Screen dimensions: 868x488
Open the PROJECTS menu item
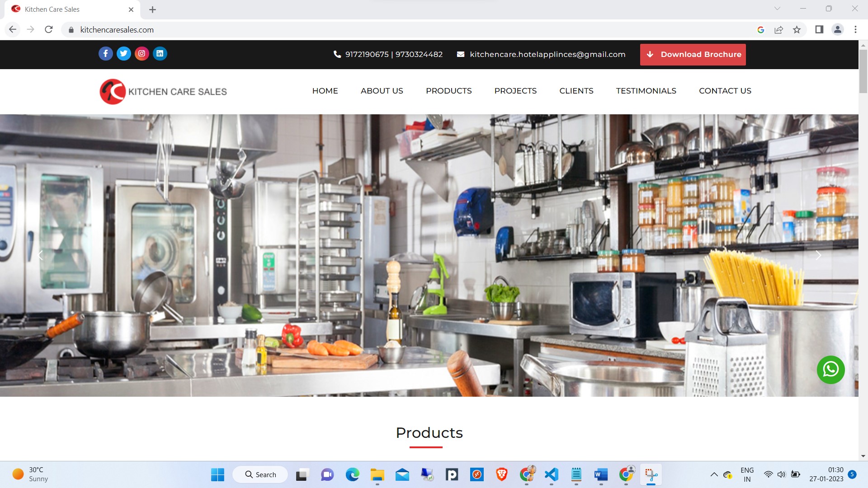[515, 91]
